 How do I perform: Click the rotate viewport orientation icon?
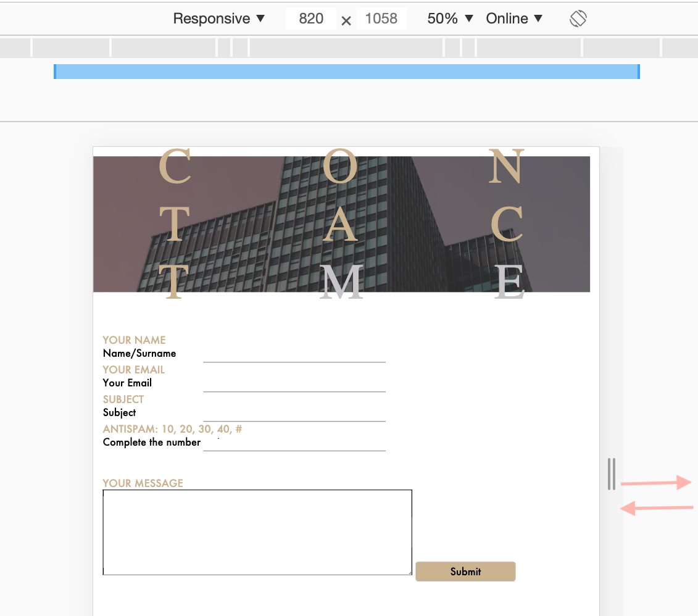(x=578, y=19)
